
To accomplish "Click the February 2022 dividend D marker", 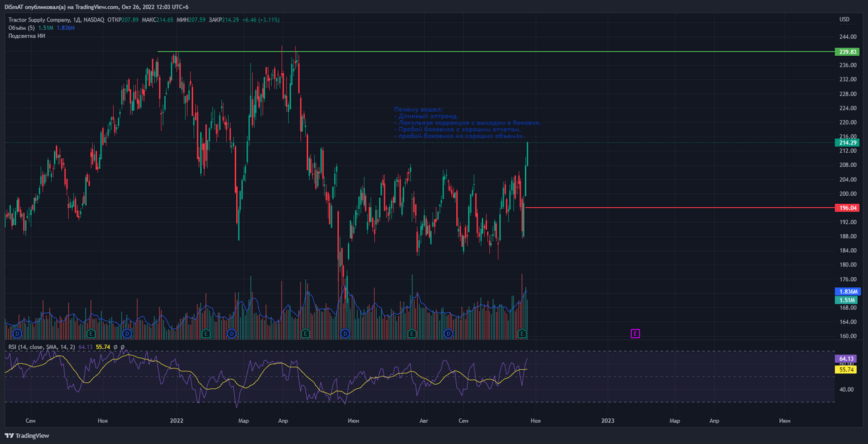I will click(231, 334).
